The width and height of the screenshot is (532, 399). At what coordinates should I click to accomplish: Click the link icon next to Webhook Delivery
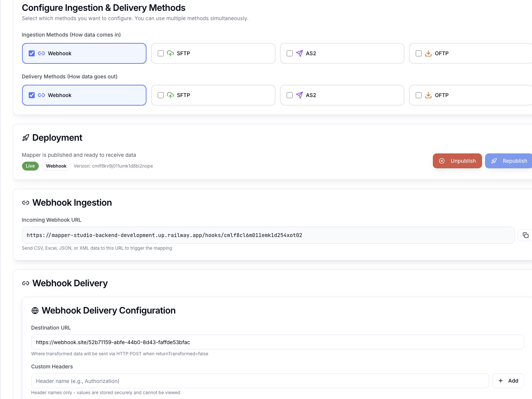[26, 283]
